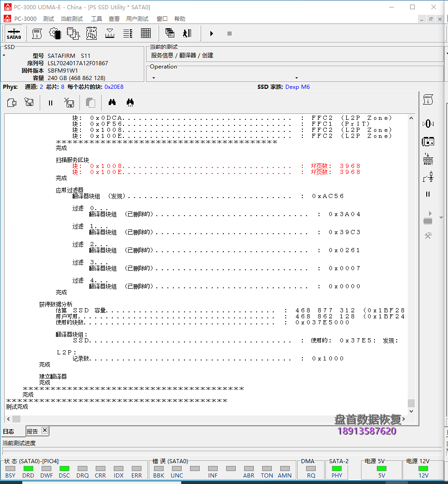
Task: Click the horizontal scrollbar thumb
Action: [x=16, y=419]
